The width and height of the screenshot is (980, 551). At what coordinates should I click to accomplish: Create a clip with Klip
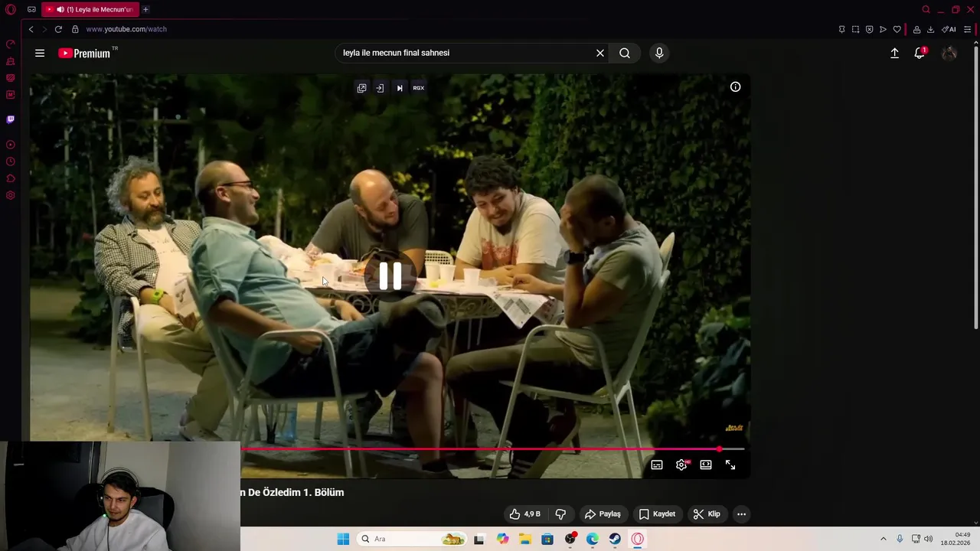(x=707, y=514)
